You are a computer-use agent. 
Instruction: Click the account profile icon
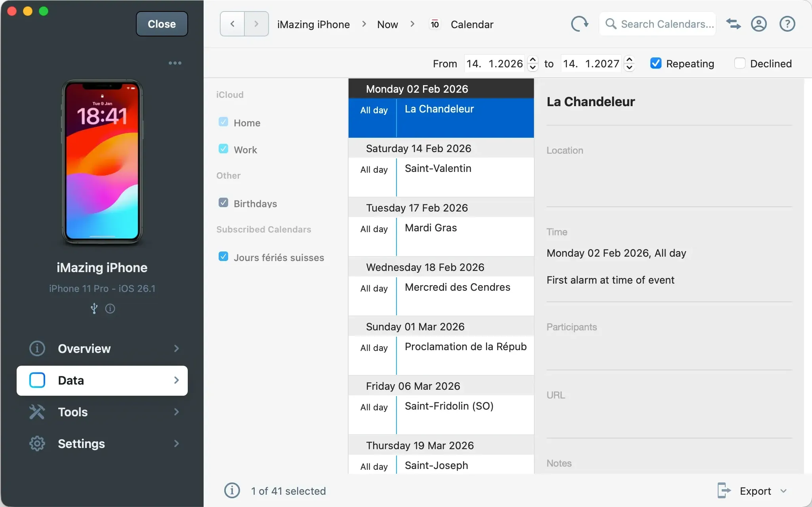(759, 24)
